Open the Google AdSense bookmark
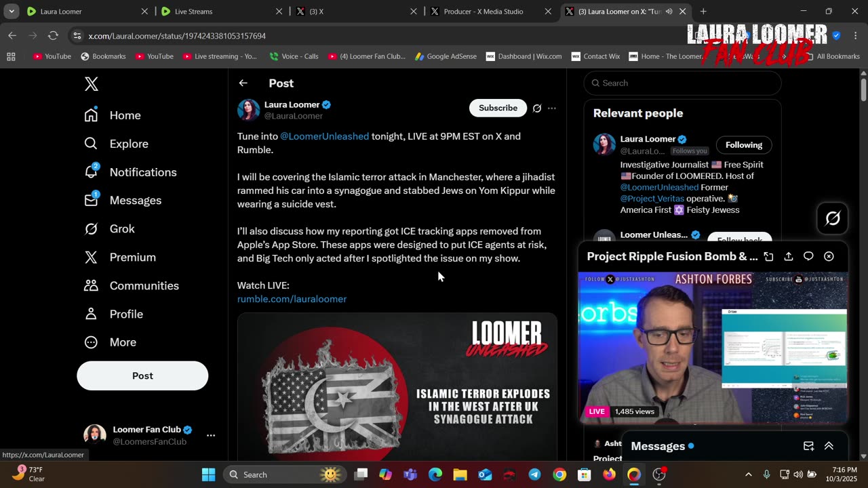The width and height of the screenshot is (868, 488). click(446, 56)
